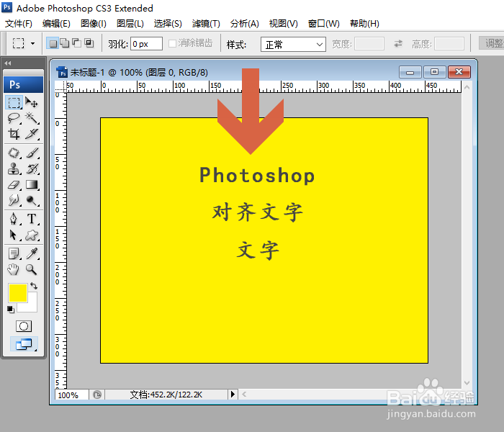Screen dimensions: 504x432
Task: Choose New selection mode
Action: coord(53,43)
